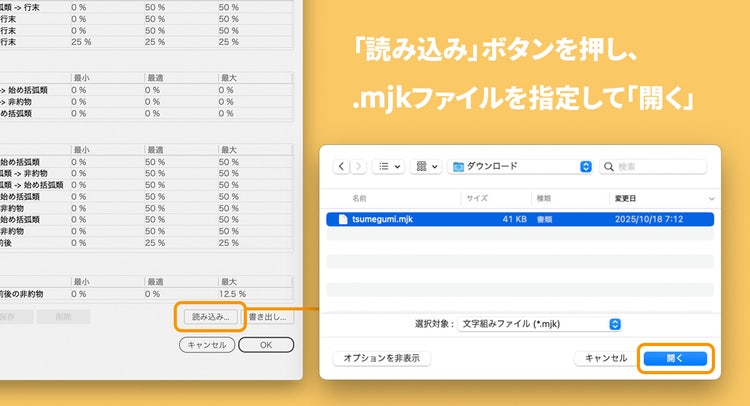
Task: Click the 書き出し... button
Action: click(x=267, y=317)
